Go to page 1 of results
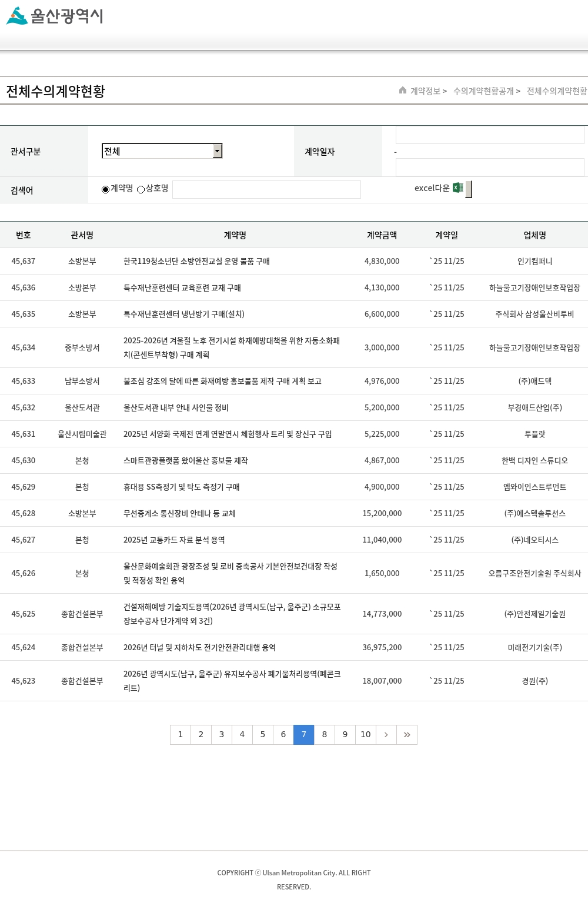 click(181, 734)
